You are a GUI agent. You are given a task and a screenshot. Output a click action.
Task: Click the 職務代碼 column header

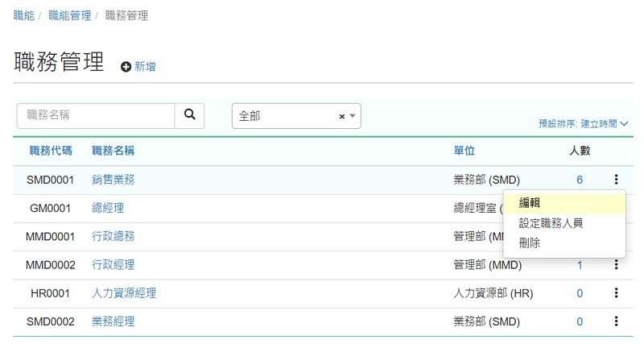pos(51,151)
